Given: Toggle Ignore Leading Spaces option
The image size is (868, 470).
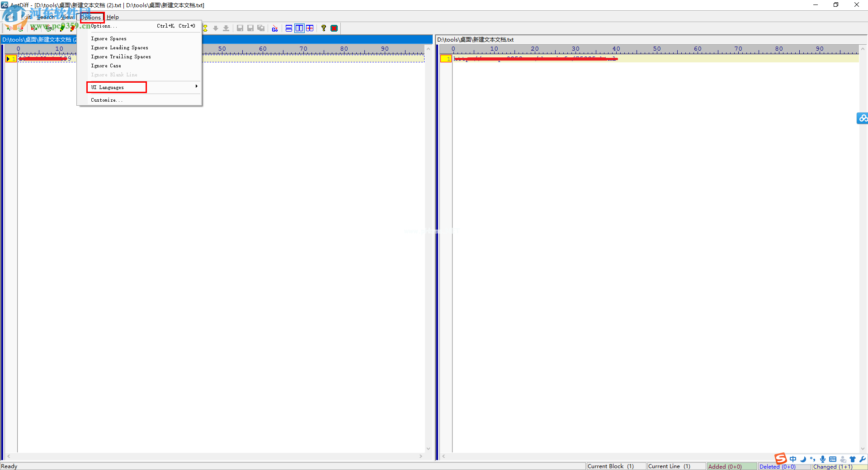Looking at the screenshot, I should pos(139,48).
